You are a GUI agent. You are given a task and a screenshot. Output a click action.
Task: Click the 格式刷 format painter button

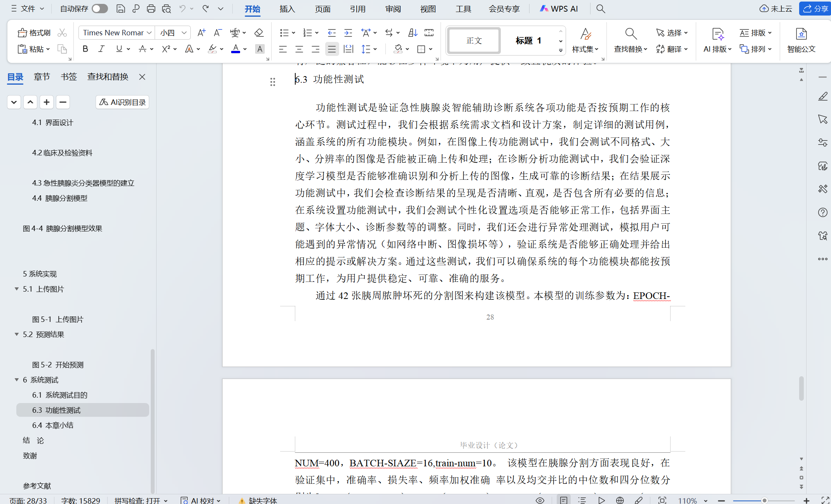(34, 33)
